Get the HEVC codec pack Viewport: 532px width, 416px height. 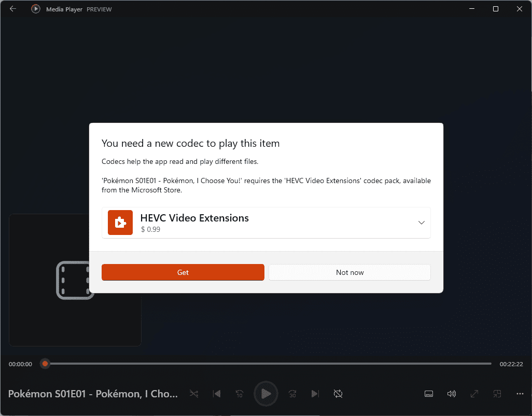coord(183,272)
